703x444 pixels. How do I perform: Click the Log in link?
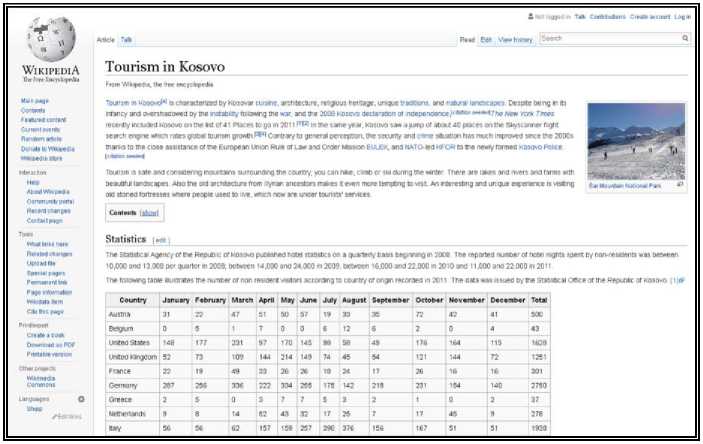(x=682, y=17)
